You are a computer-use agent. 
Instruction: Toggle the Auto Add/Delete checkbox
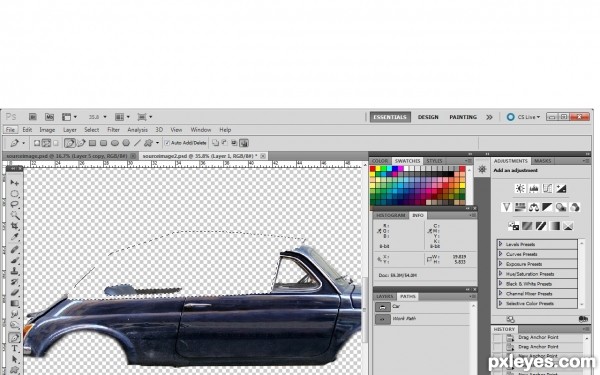click(x=167, y=143)
